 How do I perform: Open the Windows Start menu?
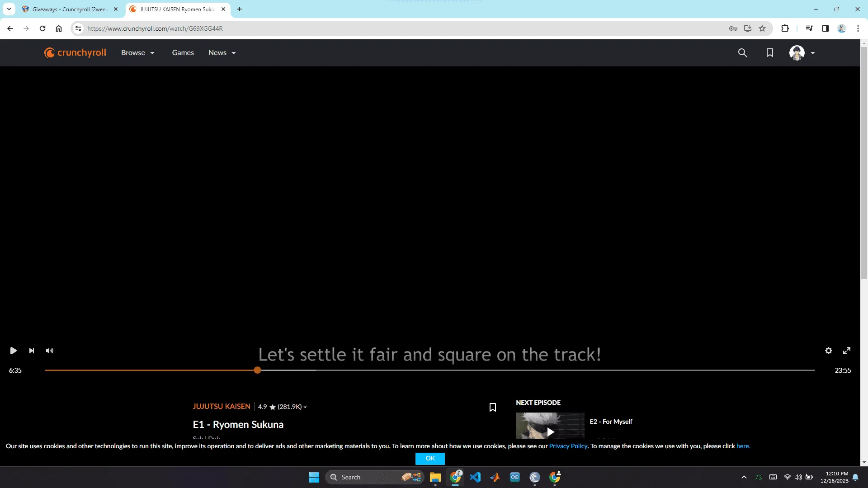pyautogui.click(x=314, y=477)
